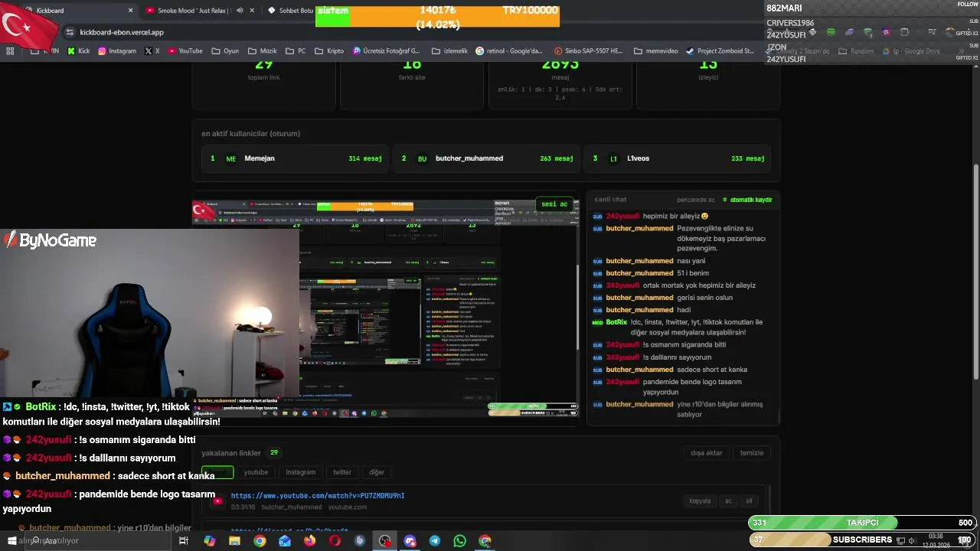Mute the audio icon on the Smoke Mood tab

240,11
